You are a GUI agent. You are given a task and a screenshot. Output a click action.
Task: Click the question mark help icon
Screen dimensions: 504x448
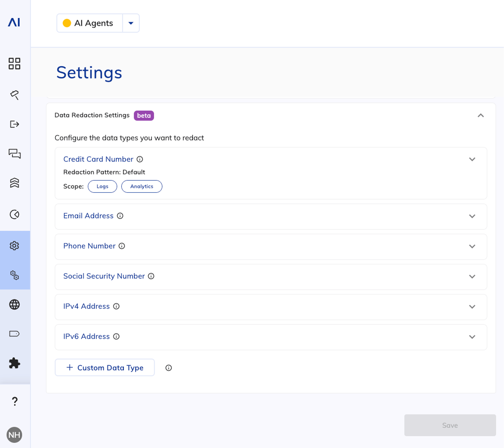click(15, 401)
